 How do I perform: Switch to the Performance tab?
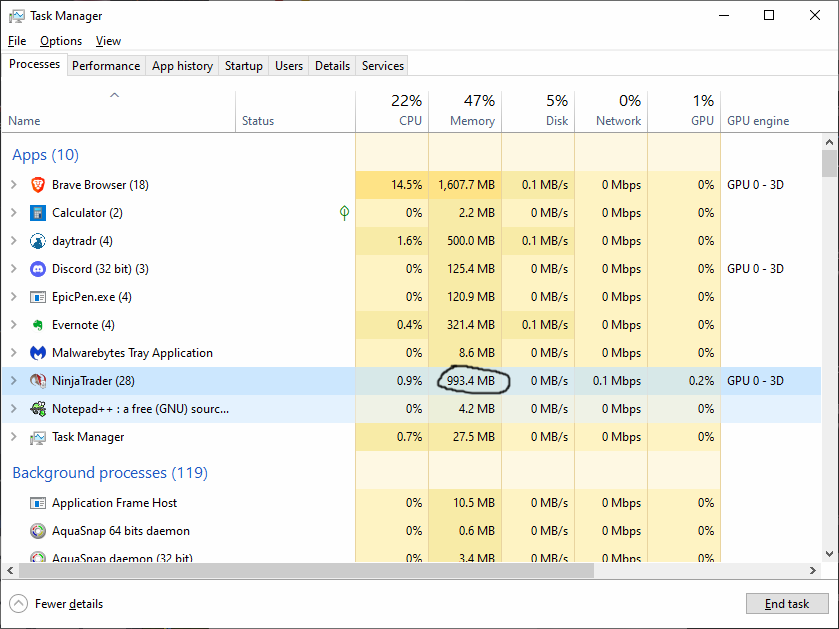coord(106,66)
